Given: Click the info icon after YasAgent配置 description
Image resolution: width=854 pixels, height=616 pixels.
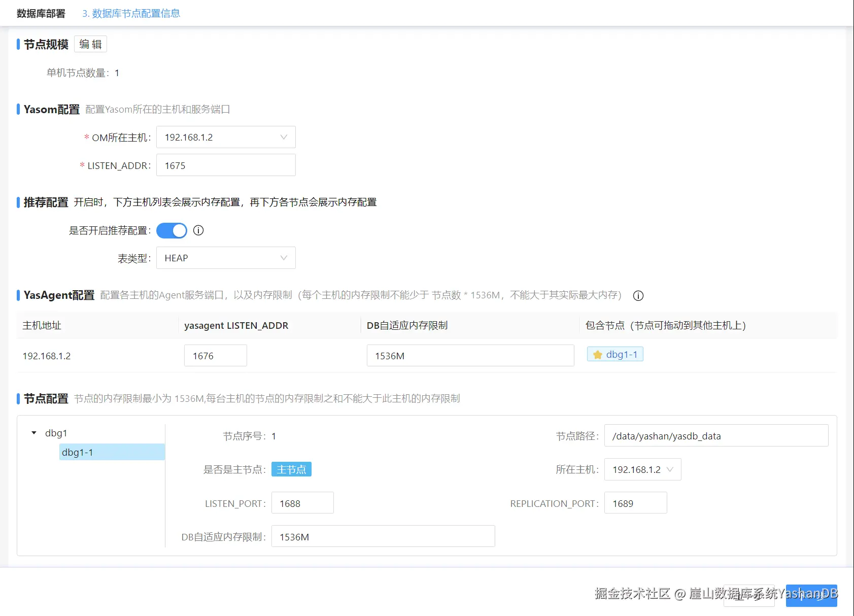Looking at the screenshot, I should point(638,296).
